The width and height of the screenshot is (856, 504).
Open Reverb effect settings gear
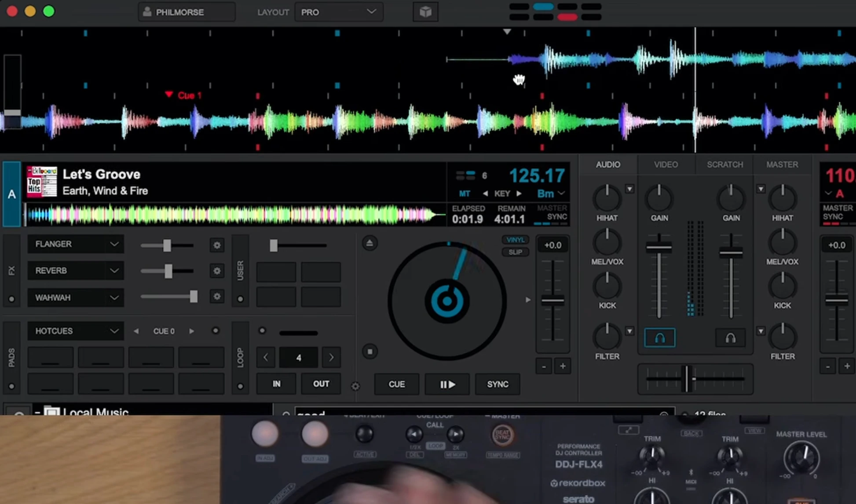217,271
